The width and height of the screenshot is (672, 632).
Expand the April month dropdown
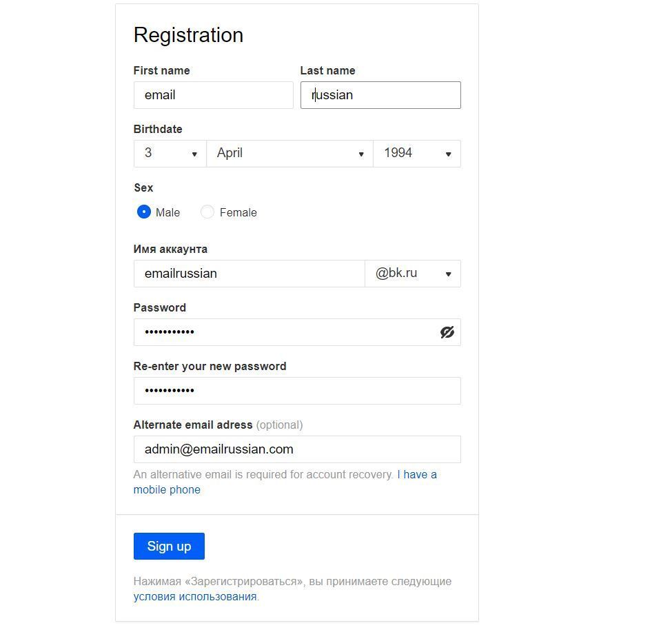[x=289, y=154]
